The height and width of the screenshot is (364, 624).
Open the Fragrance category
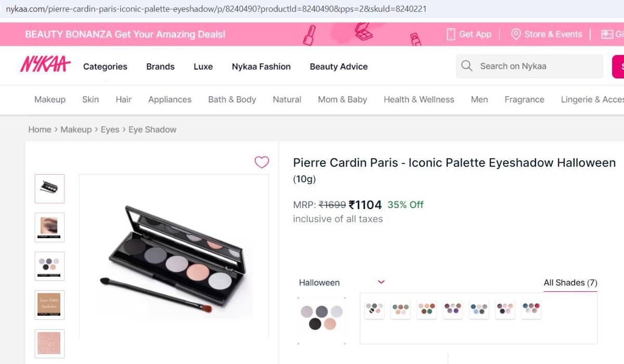coord(524,99)
